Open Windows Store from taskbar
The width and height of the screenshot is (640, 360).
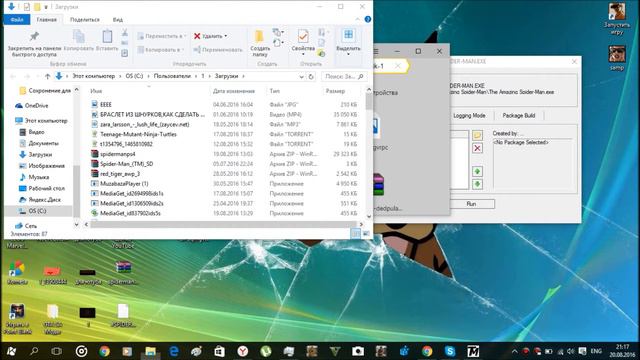[219, 351]
